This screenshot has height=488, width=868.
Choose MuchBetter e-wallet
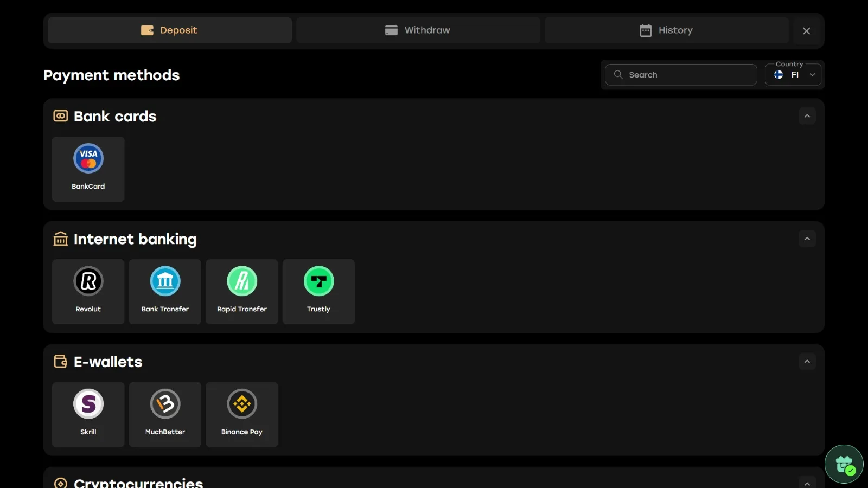tap(165, 414)
